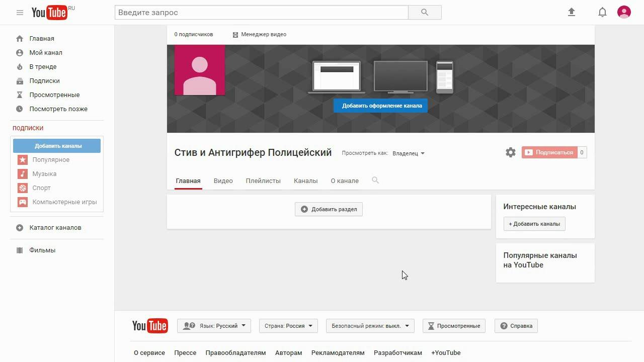Click the 0 подписчиков link
Image resolution: width=644 pixels, height=362 pixels.
pyautogui.click(x=194, y=35)
